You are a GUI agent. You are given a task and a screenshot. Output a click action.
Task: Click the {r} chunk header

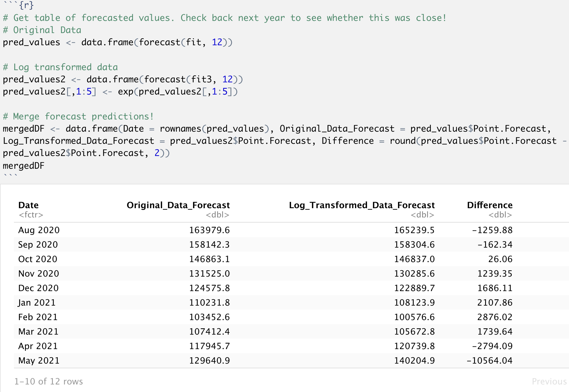pyautogui.click(x=26, y=5)
